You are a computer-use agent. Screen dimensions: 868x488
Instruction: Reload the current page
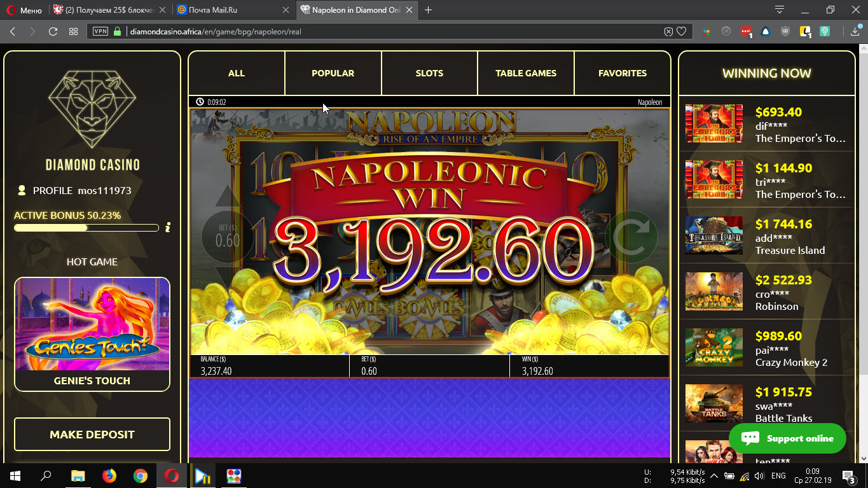(x=53, y=31)
